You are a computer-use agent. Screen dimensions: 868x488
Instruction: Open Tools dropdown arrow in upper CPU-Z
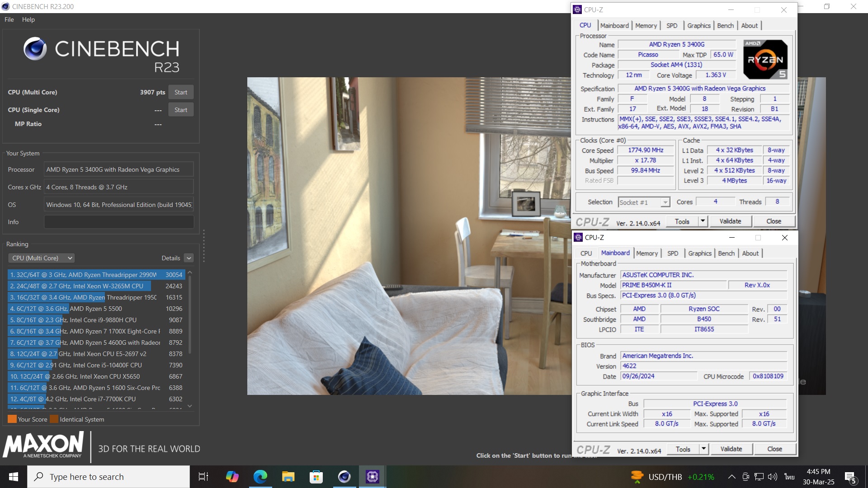[703, 221]
